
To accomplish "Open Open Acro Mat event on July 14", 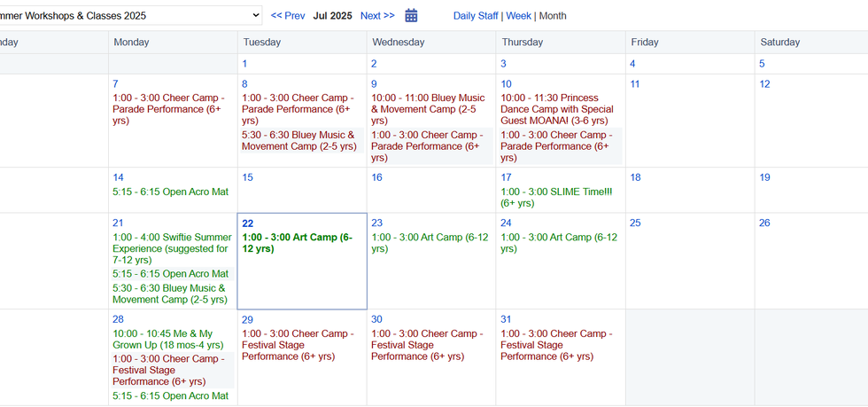I will click(170, 192).
